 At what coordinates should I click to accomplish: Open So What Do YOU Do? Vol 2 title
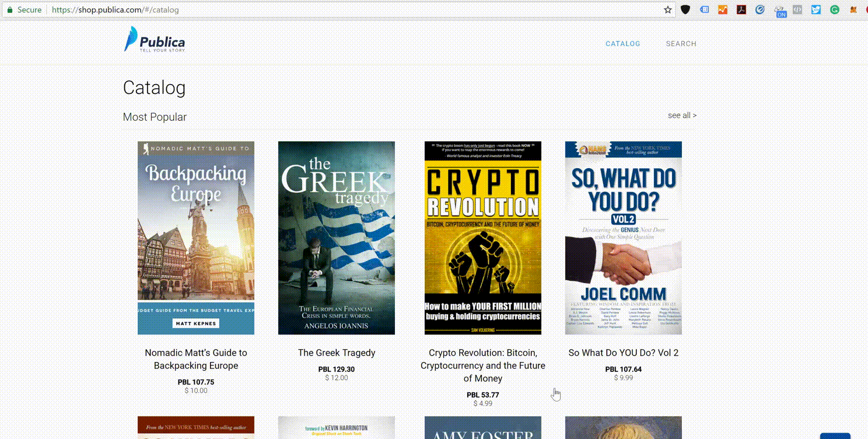pos(624,353)
